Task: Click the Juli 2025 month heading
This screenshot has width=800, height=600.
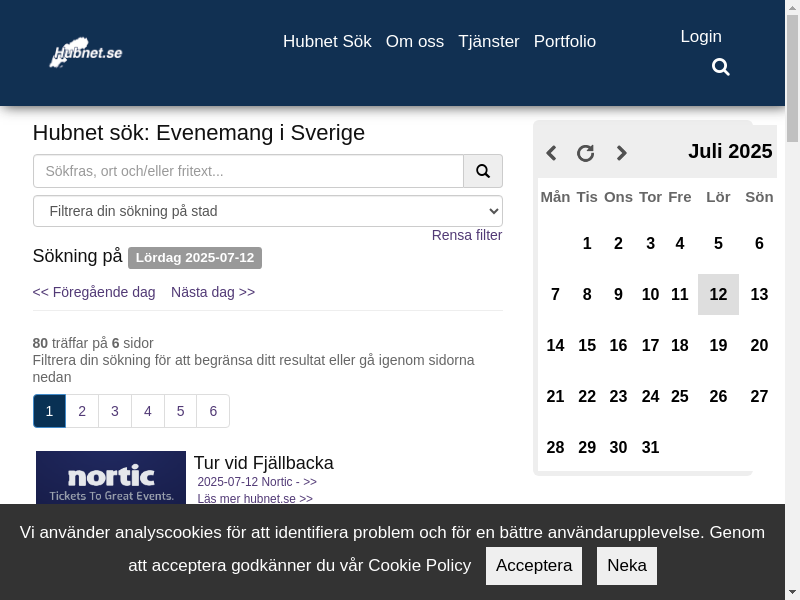Action: coord(730,152)
